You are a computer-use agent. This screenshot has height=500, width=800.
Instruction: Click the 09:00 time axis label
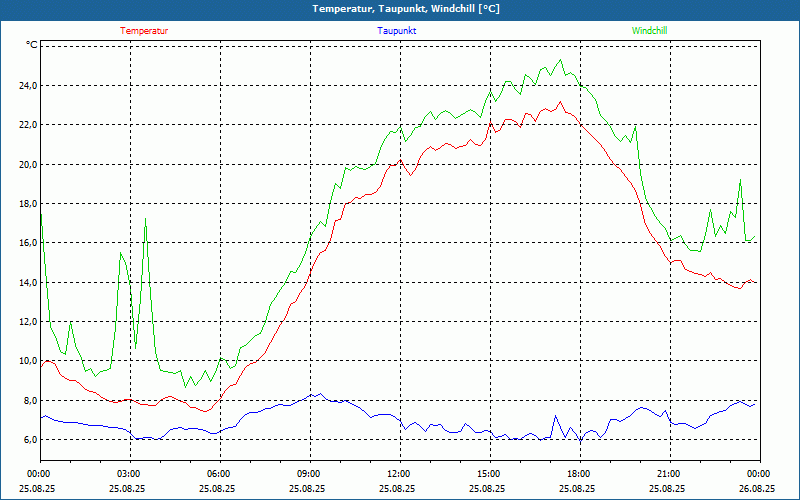coord(310,474)
